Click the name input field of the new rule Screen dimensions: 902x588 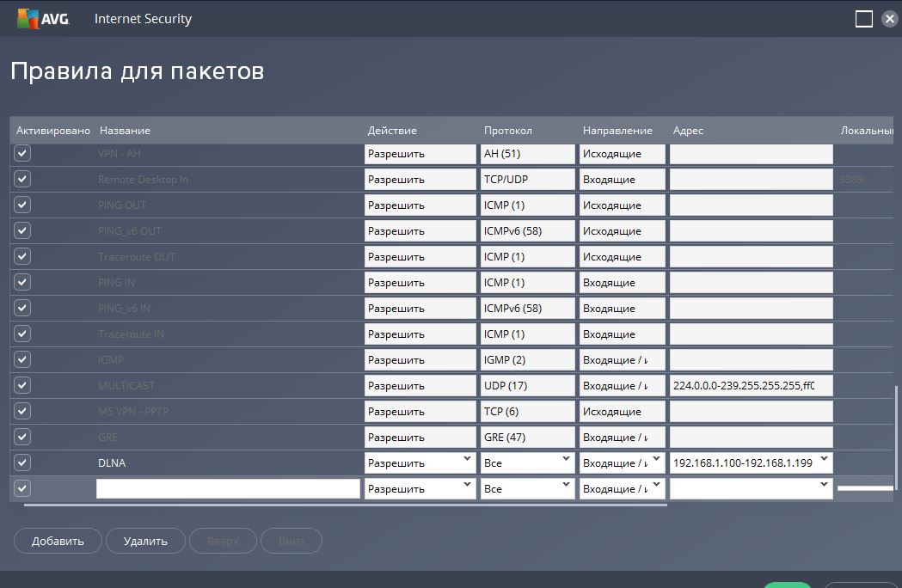click(228, 488)
